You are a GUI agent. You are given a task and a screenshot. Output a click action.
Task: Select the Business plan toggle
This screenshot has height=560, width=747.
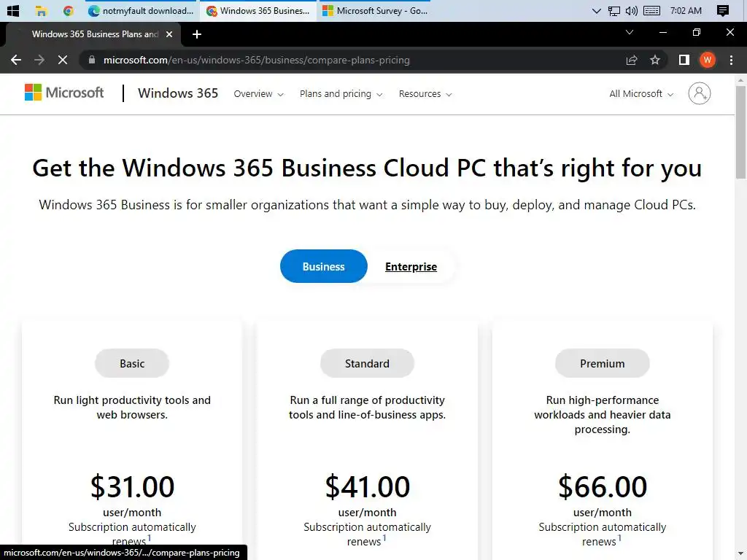tap(323, 266)
